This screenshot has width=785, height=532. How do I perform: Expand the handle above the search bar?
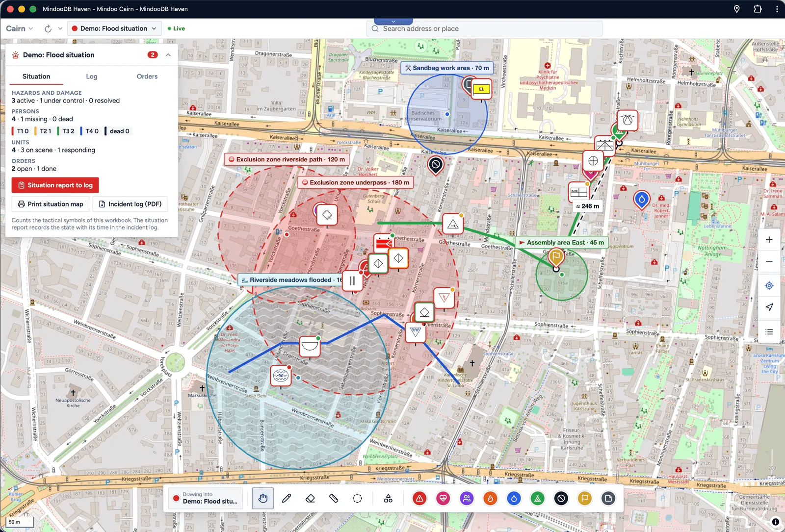393,22
